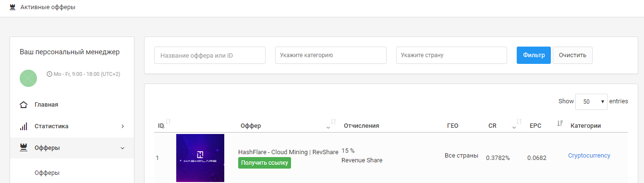Open the Укажите категорию selector
This screenshot has height=183, width=644.
click(331, 55)
